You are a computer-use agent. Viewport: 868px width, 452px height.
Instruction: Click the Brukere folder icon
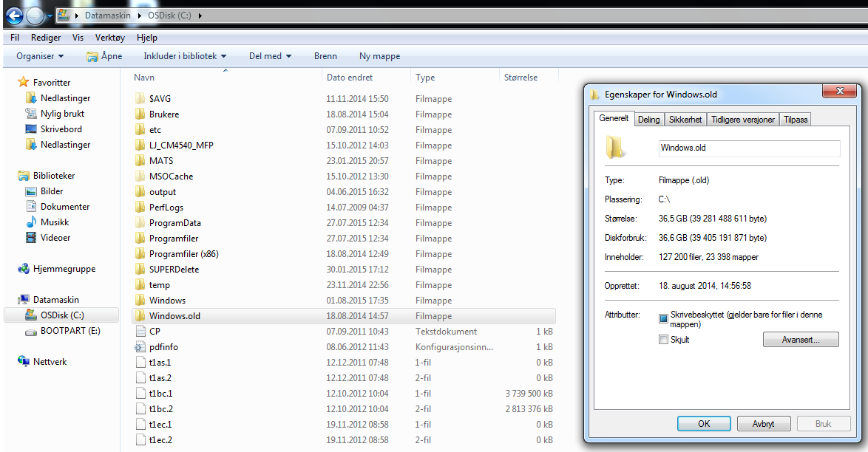(x=140, y=114)
